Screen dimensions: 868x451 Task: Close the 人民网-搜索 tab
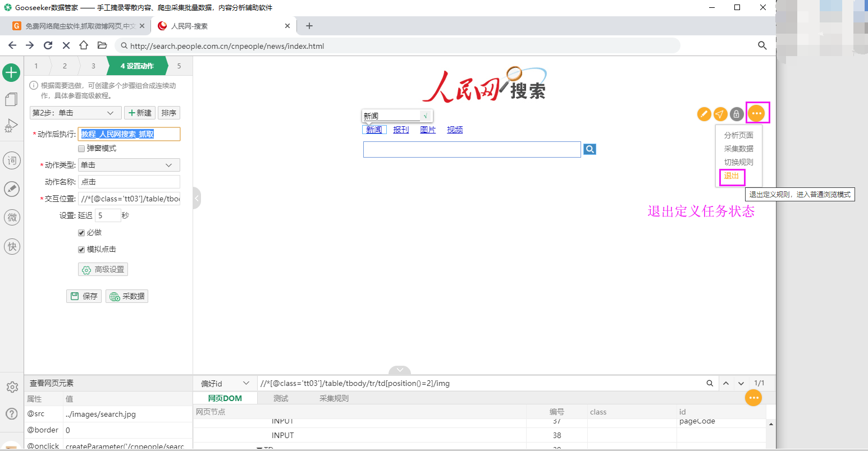(287, 26)
